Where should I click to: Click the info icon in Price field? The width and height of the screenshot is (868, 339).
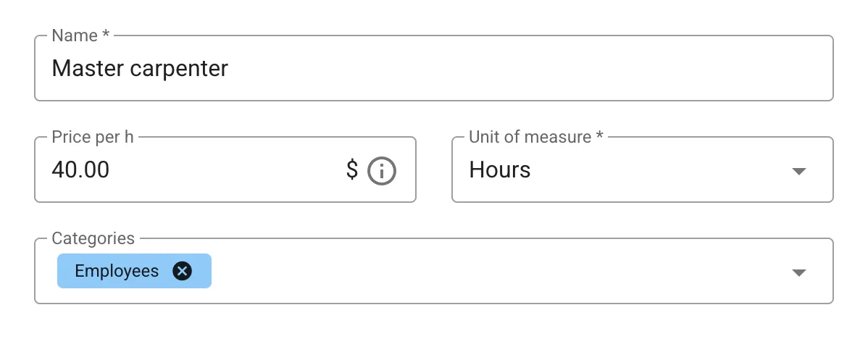coord(382,170)
